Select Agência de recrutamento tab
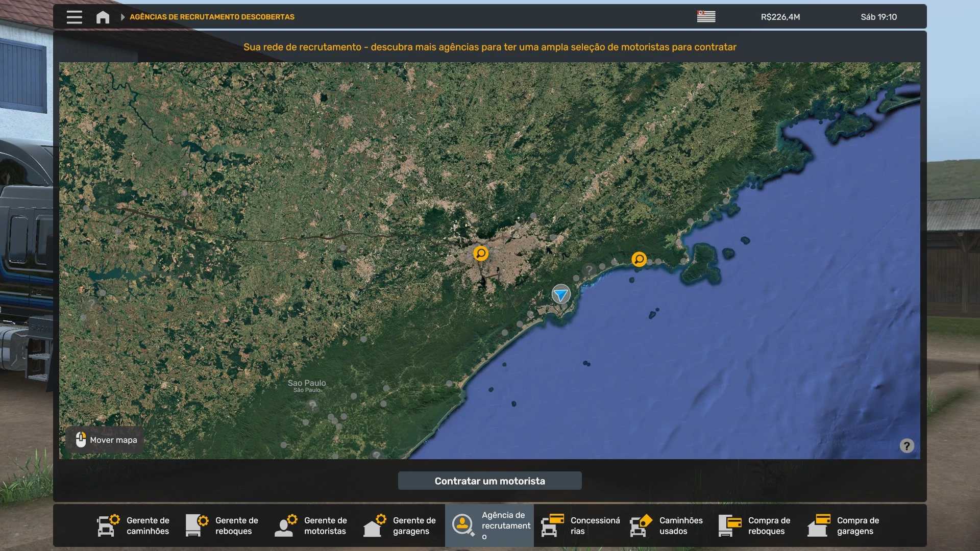Screen dimensions: 980x551 click(489, 525)
